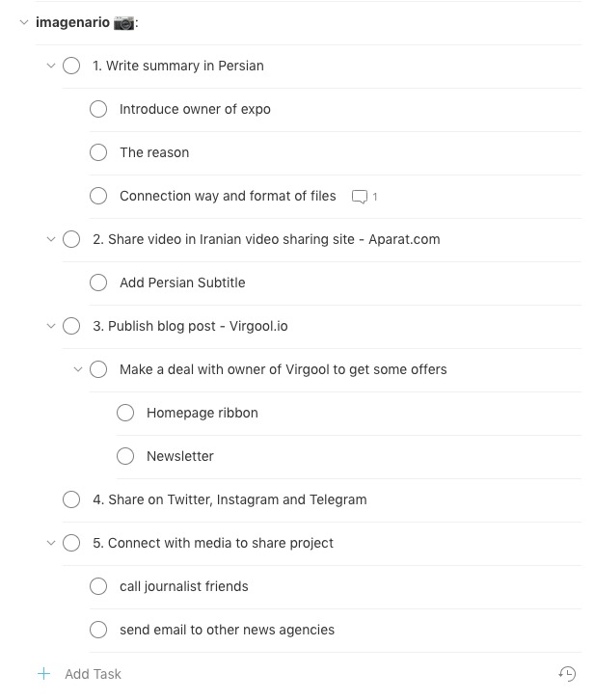Collapse '1. Write summary in Persian' subtasks
Image resolution: width=594 pixels, height=700 pixels.
pos(51,66)
